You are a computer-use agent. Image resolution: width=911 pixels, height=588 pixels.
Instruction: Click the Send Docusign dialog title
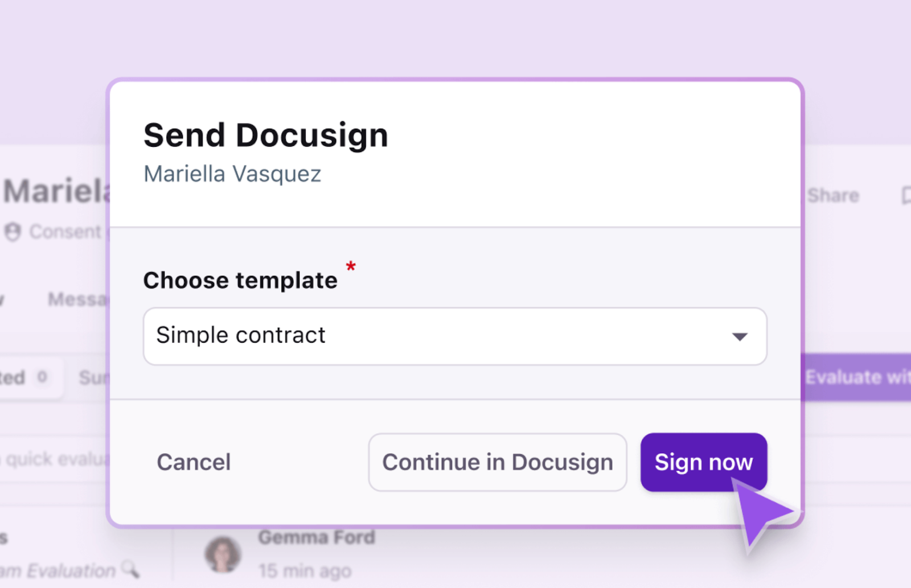266,136
